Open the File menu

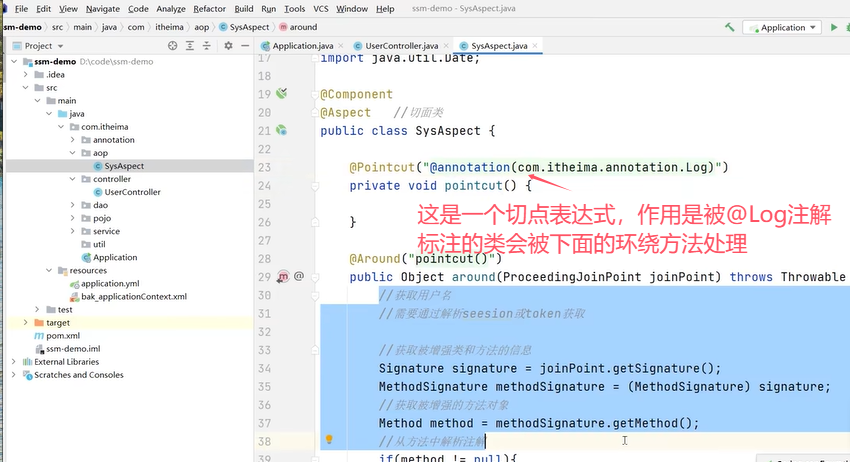tap(21, 9)
